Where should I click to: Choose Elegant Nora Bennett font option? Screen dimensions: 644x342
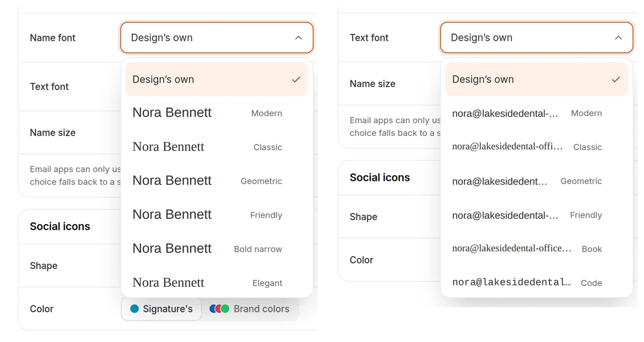coord(217,282)
